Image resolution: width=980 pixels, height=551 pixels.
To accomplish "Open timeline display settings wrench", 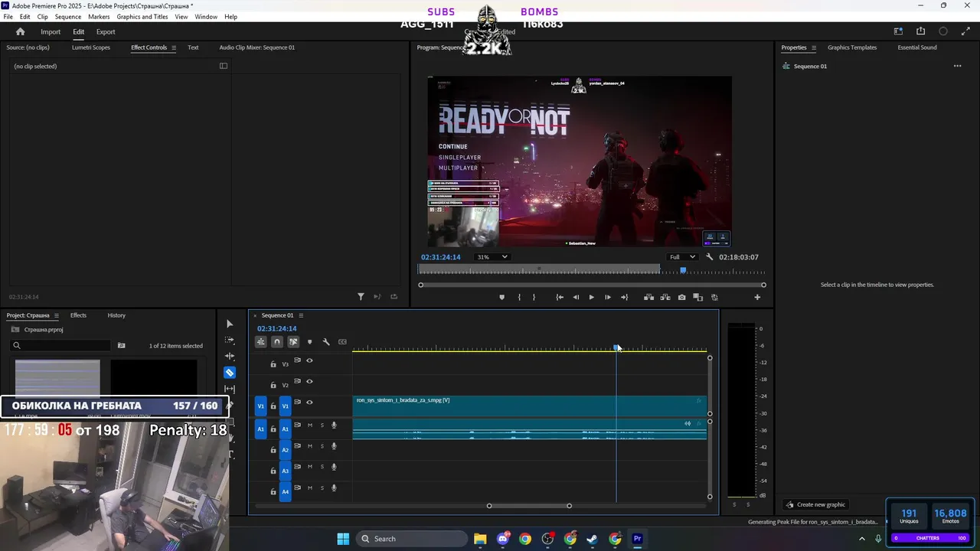I will [326, 342].
